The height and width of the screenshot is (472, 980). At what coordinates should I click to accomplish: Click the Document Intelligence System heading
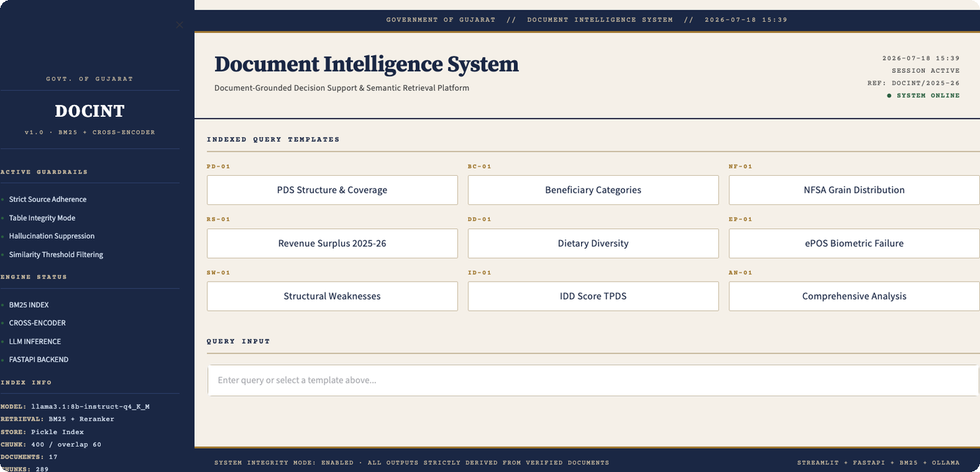(366, 64)
